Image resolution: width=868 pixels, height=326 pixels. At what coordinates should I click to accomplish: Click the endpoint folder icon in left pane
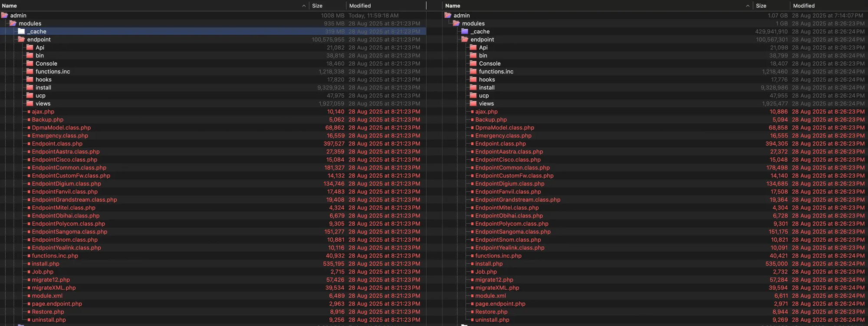(x=21, y=40)
